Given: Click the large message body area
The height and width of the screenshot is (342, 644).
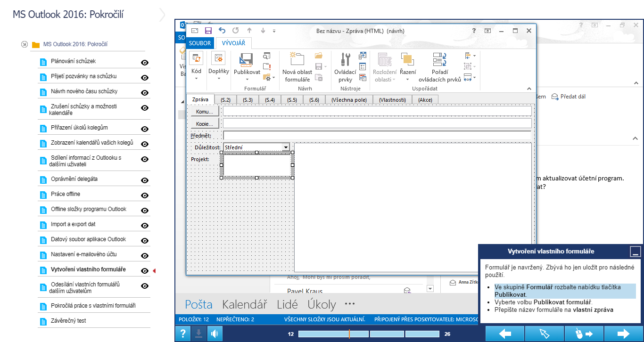Looking at the screenshot, I should coord(413,207).
